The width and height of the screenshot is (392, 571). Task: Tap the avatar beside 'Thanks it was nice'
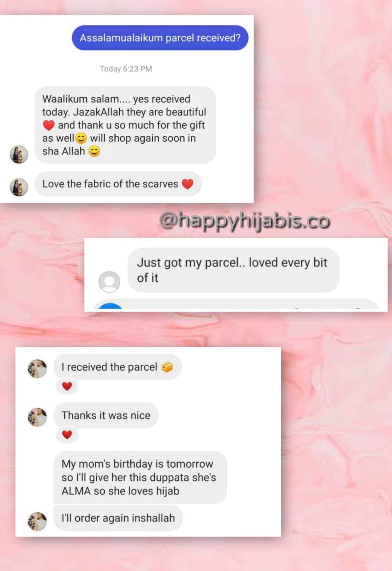pos(37,417)
